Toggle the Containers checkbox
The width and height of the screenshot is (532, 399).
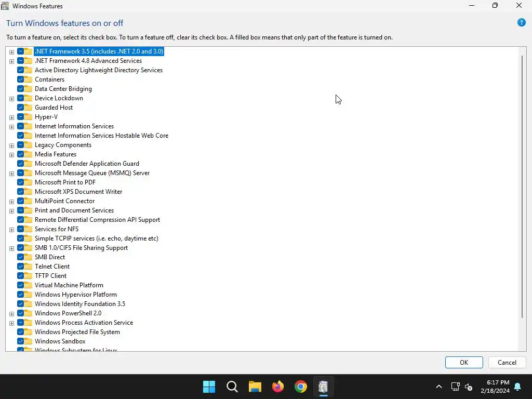point(20,79)
